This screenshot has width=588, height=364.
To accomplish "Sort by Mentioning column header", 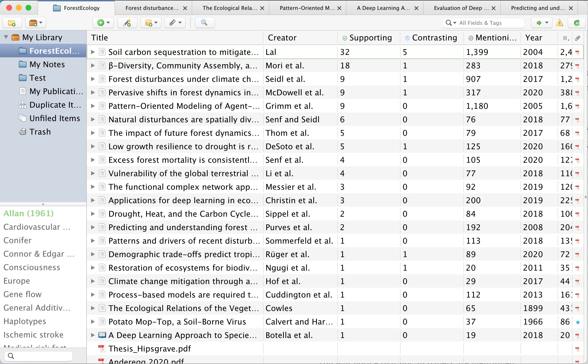I will click(492, 38).
